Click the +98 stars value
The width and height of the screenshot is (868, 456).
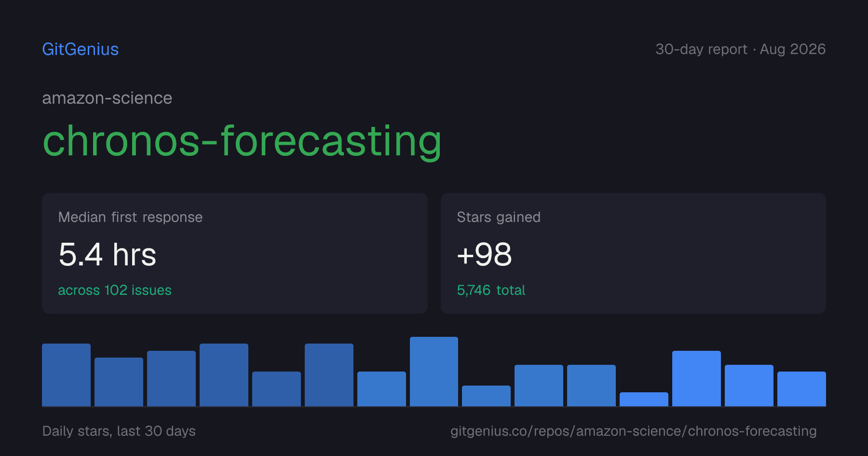click(484, 254)
